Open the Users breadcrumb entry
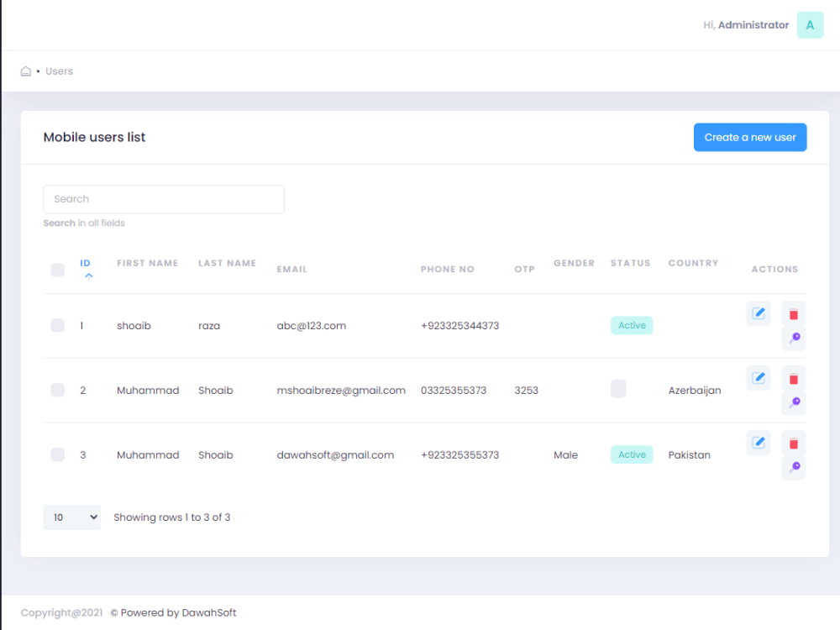The image size is (840, 630). pyautogui.click(x=59, y=71)
